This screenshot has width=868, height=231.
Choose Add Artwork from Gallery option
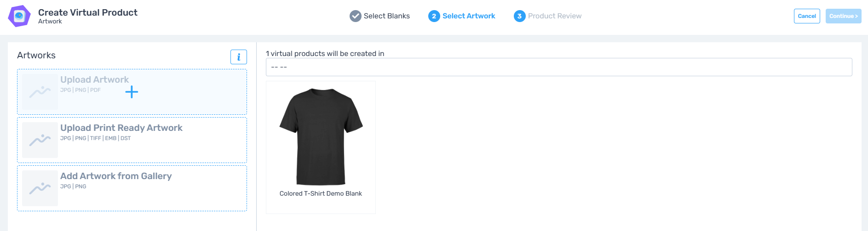tap(116, 176)
